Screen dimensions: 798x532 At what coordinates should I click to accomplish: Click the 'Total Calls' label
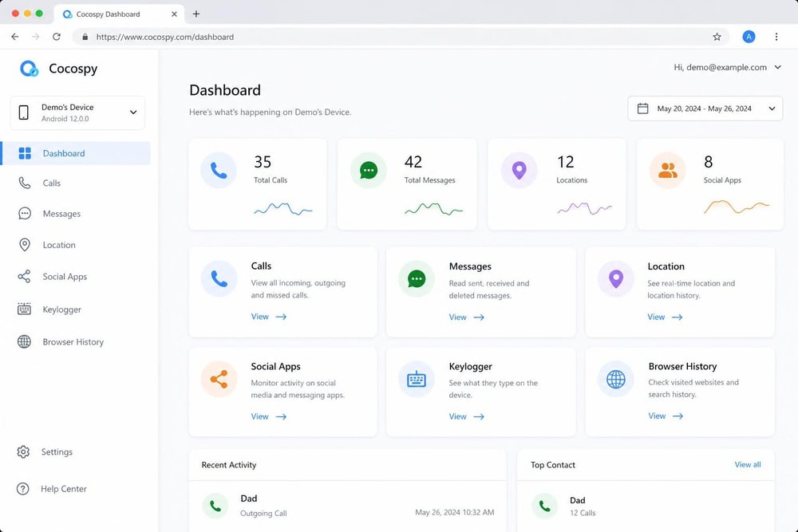point(271,180)
